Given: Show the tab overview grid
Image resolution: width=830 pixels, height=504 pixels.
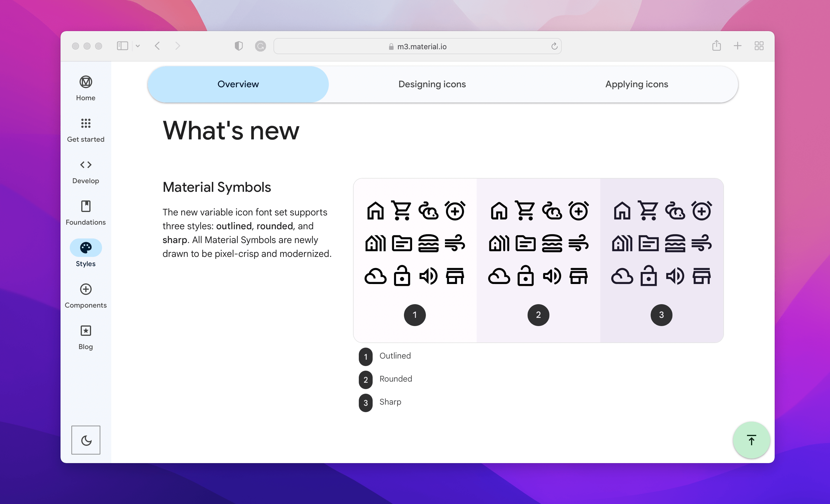Looking at the screenshot, I should point(759,46).
